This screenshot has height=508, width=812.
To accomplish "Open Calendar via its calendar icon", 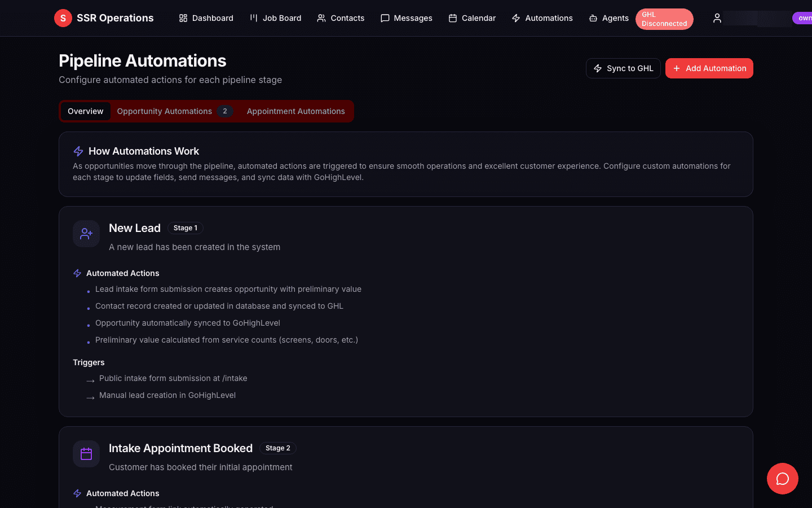I will 452,18.
